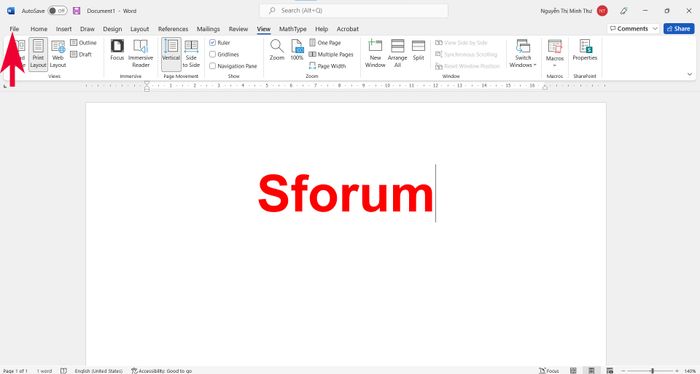Open the Acrobat tab
Image resolution: width=700 pixels, height=374 pixels.
pyautogui.click(x=347, y=29)
